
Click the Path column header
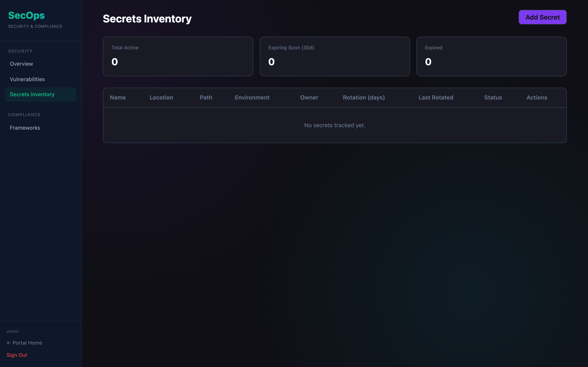pyautogui.click(x=206, y=97)
